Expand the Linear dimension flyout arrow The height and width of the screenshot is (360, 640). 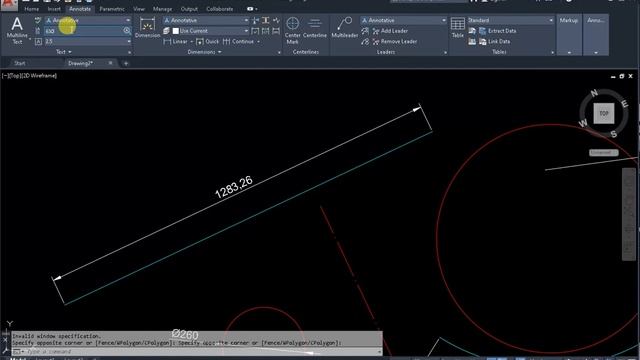coord(191,42)
